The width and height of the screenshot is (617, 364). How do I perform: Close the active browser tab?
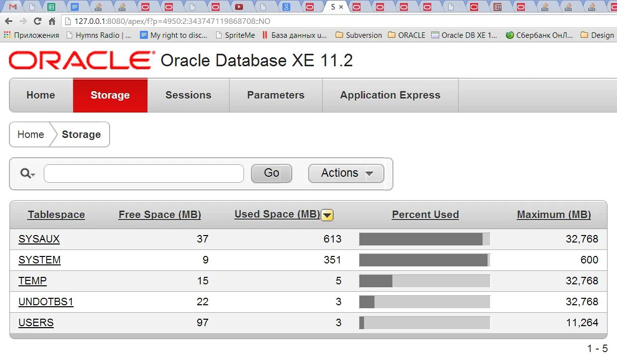[x=341, y=7]
